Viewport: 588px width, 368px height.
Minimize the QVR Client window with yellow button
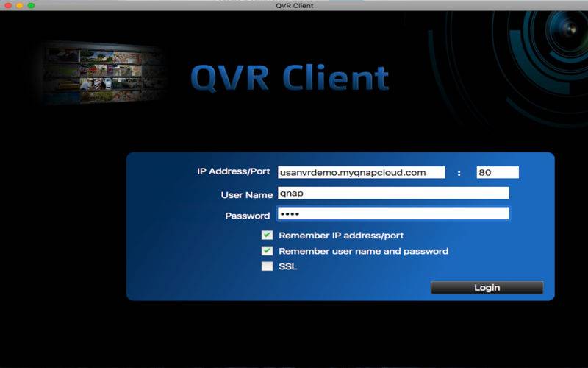click(20, 6)
